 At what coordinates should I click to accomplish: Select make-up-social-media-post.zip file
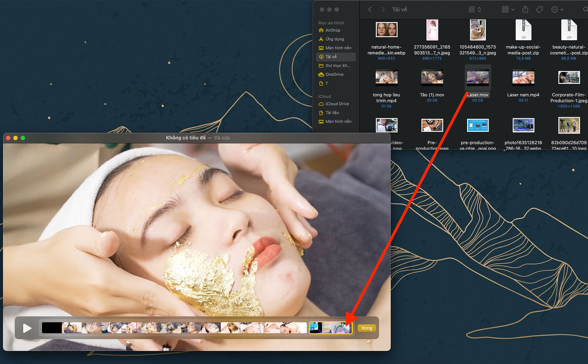[x=523, y=30]
